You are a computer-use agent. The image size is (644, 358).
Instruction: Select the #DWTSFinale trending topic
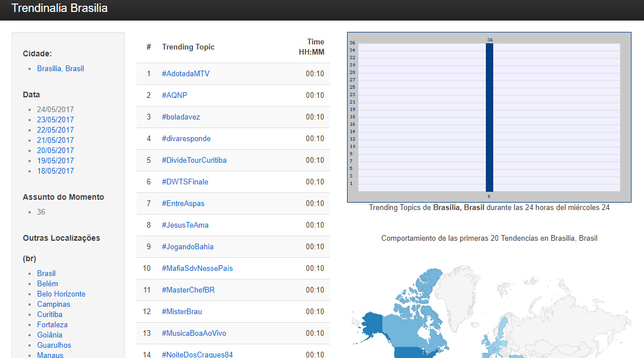(185, 182)
